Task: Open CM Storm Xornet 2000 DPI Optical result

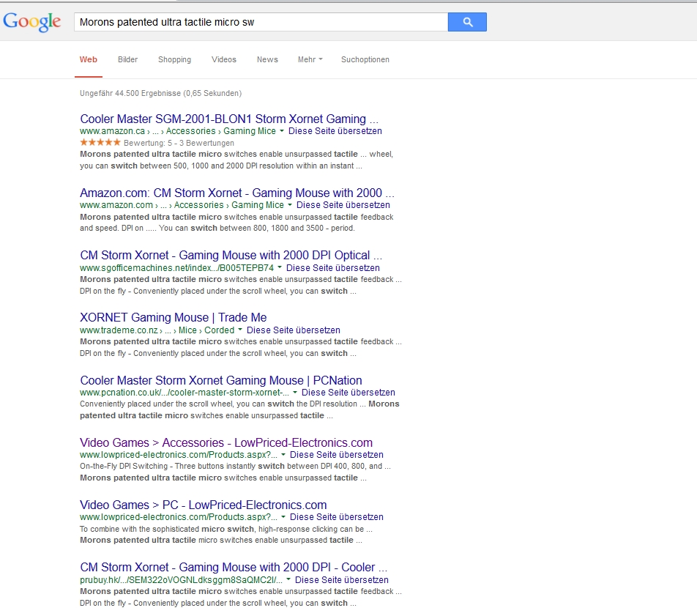Action: click(231, 255)
